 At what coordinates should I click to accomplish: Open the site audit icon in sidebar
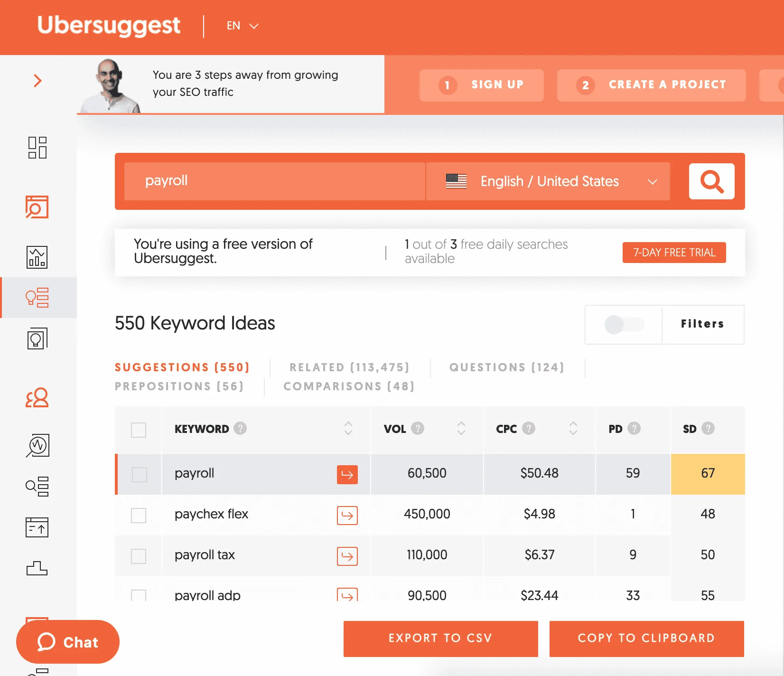(37, 207)
